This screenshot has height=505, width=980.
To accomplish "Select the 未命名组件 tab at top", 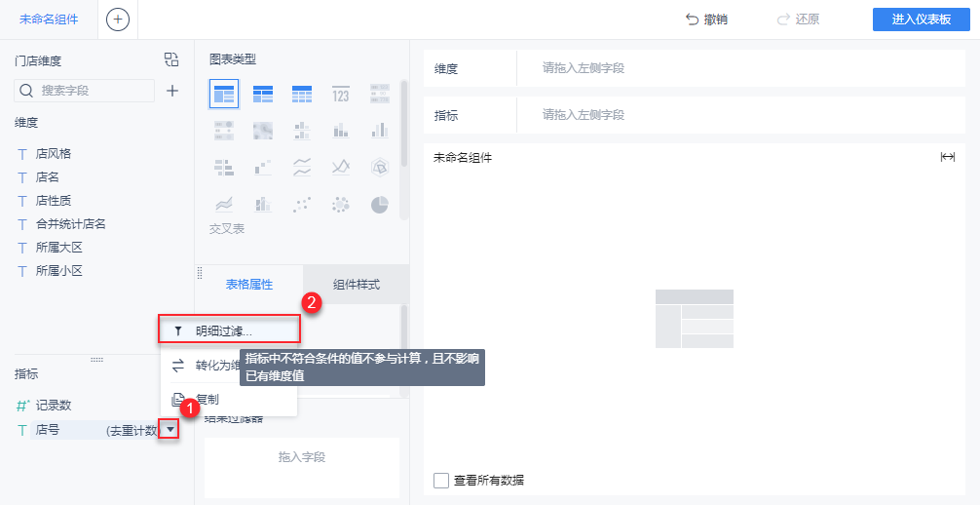I will point(49,19).
